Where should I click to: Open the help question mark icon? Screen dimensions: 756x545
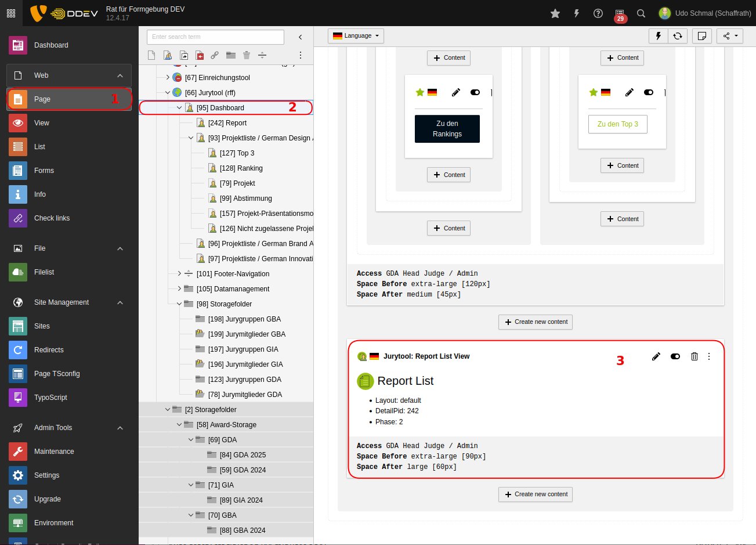coord(598,13)
